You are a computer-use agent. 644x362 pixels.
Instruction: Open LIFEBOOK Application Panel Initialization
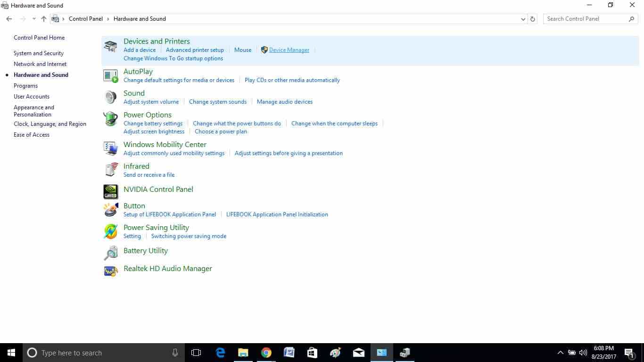click(277, 214)
